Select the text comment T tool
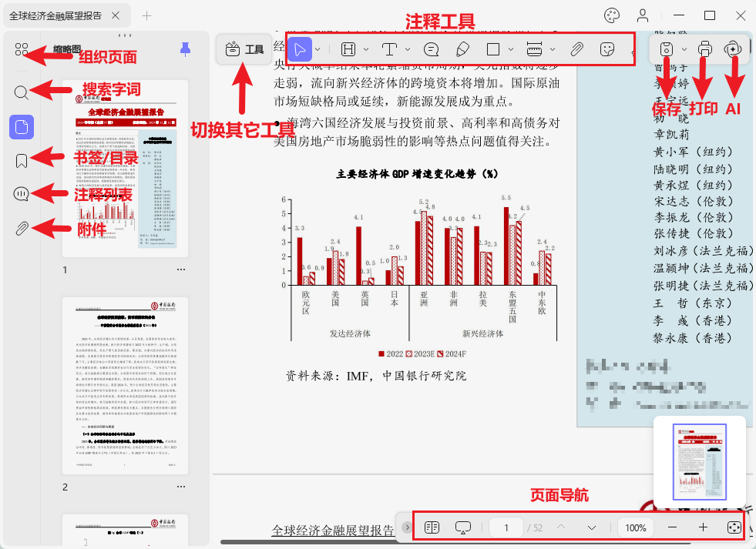 tap(389, 49)
